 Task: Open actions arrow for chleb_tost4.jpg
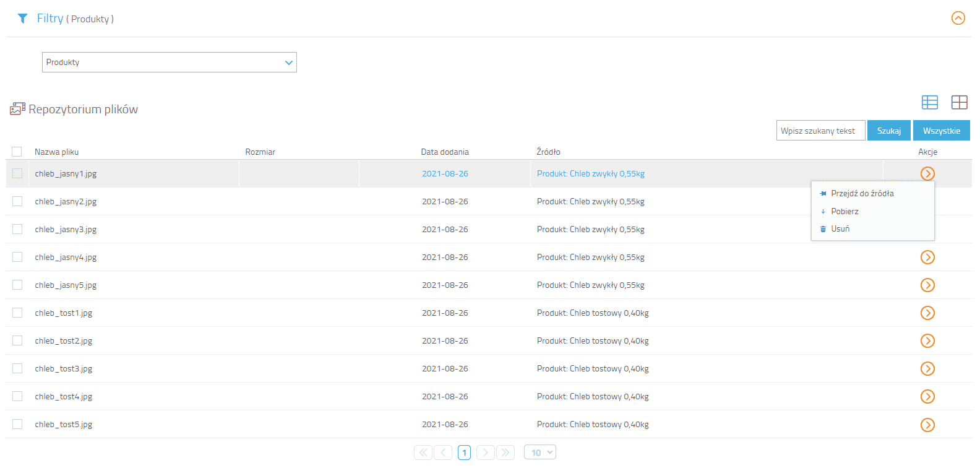coord(927,396)
